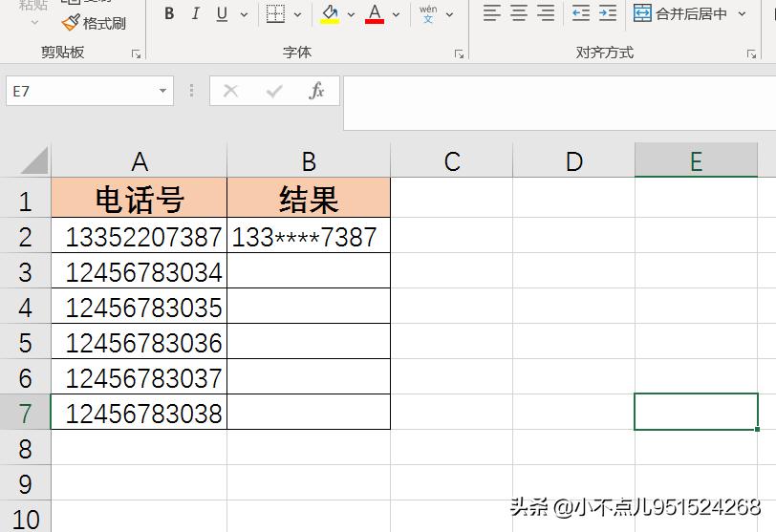Open borders dropdown arrow
The height and width of the screenshot is (532, 776).
coord(297,15)
